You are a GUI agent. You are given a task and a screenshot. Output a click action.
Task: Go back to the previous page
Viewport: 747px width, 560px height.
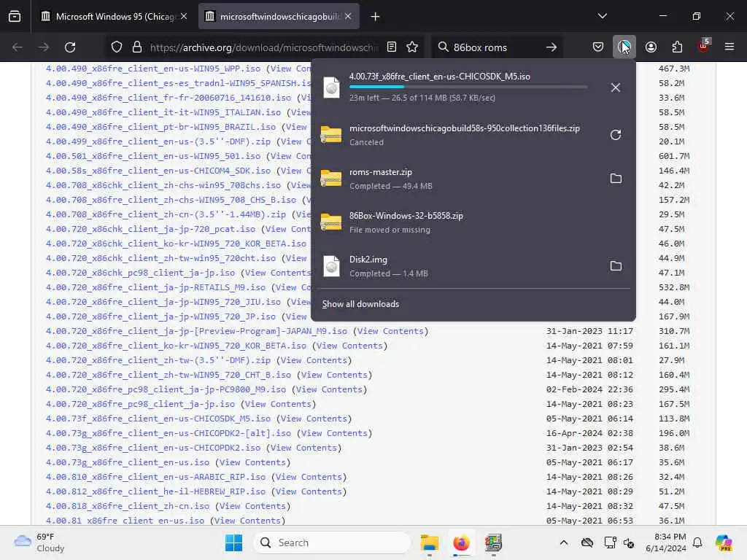pos(18,47)
